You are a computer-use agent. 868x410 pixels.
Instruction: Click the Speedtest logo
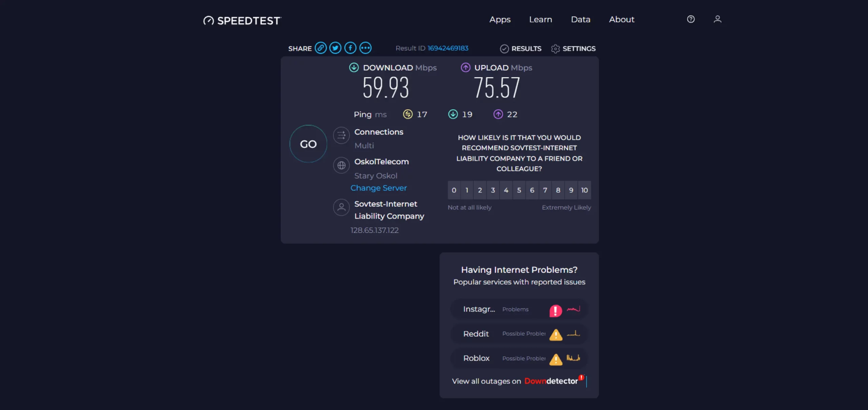pos(242,21)
